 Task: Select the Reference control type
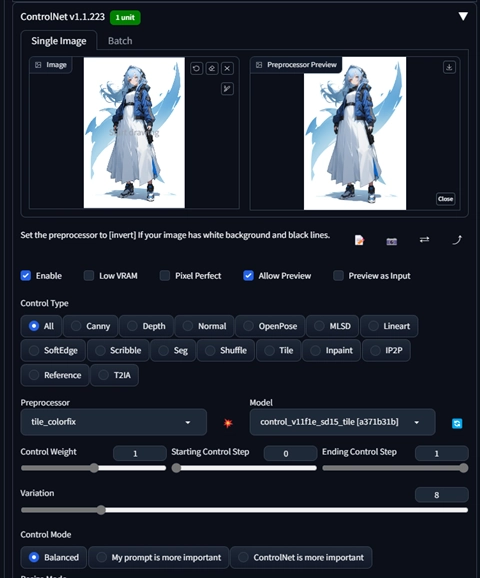(x=55, y=375)
